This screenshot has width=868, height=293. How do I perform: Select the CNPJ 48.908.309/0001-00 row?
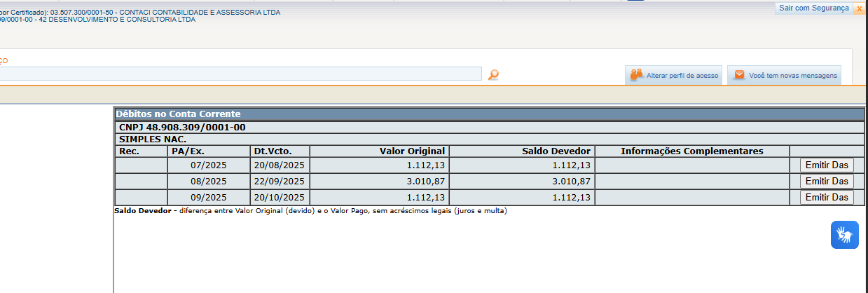[x=182, y=128]
